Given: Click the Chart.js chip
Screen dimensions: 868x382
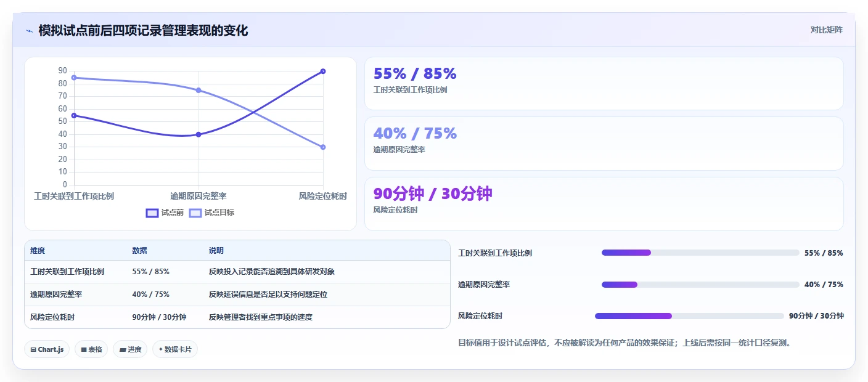Looking at the screenshot, I should click(47, 349).
